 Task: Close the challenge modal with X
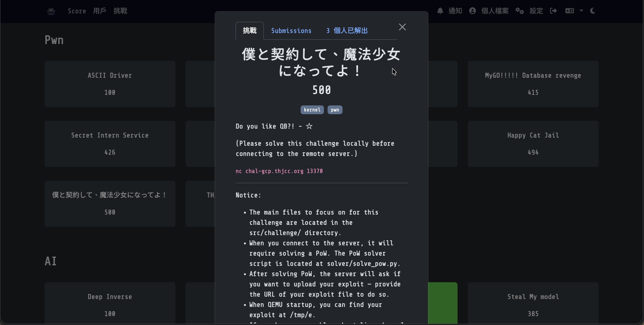click(x=402, y=27)
